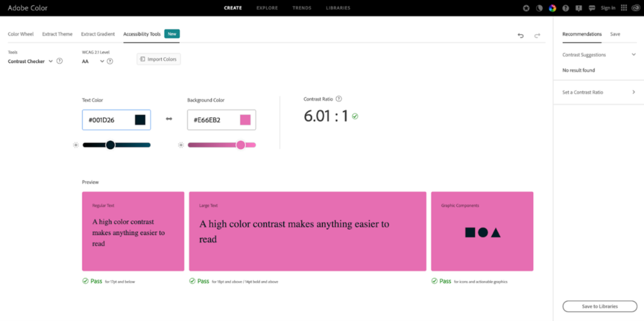Click the square shape in Graphic Components

pyautogui.click(x=470, y=233)
